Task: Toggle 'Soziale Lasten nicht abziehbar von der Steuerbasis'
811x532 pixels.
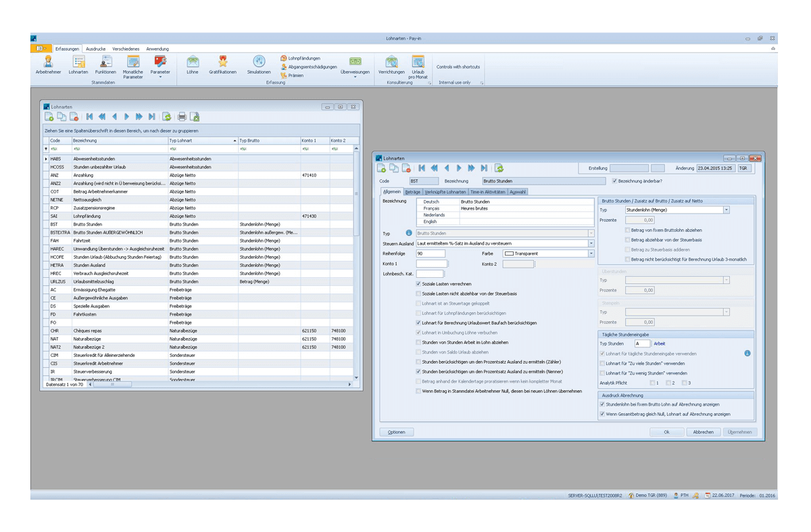Action: click(418, 294)
